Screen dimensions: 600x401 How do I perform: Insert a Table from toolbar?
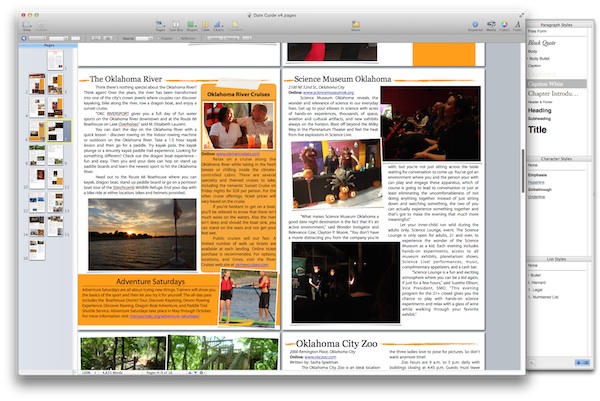[205, 26]
